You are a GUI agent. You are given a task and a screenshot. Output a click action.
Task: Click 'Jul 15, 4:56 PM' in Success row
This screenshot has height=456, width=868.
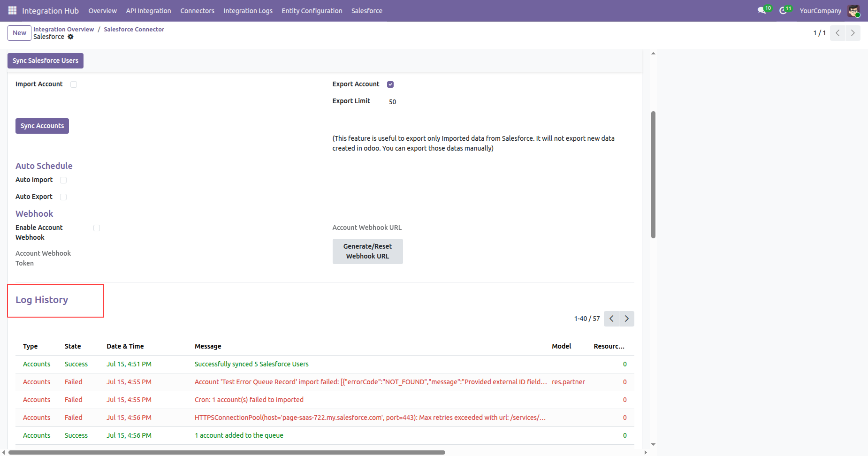pyautogui.click(x=129, y=435)
